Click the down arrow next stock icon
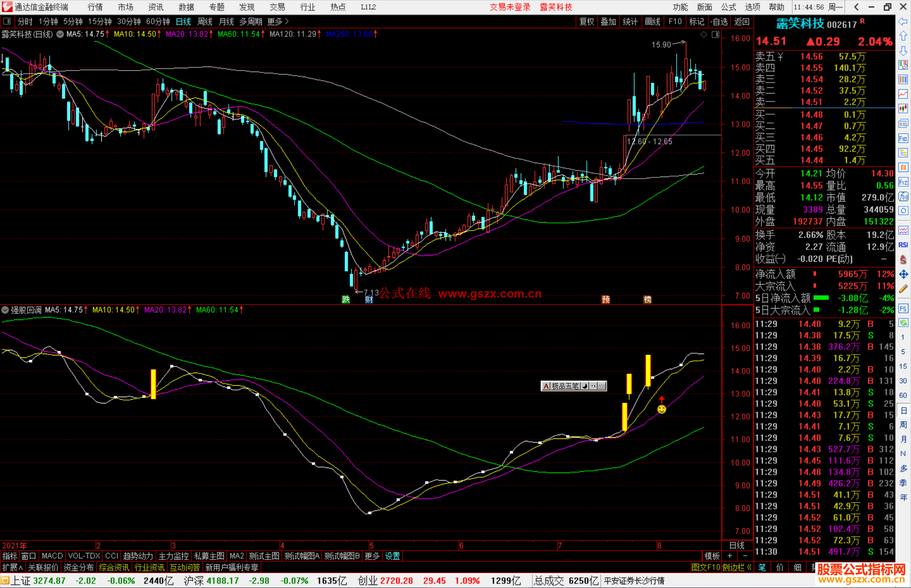The image size is (911, 588). tap(903, 51)
